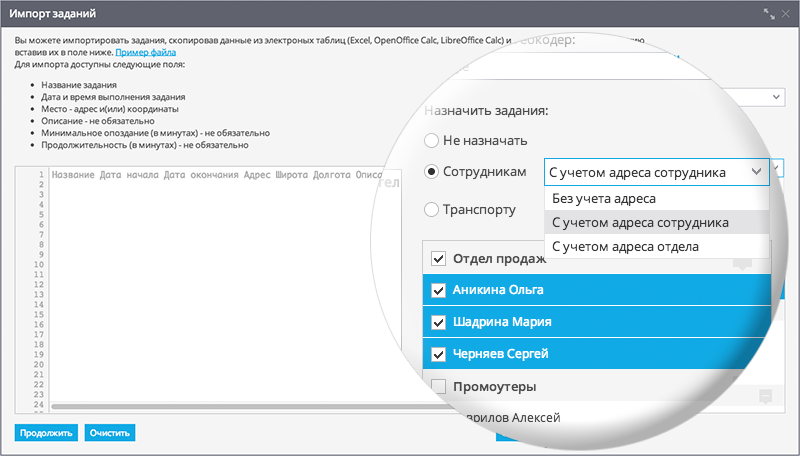
Task: Select the 'Транспорту' radio button
Action: coord(432,210)
